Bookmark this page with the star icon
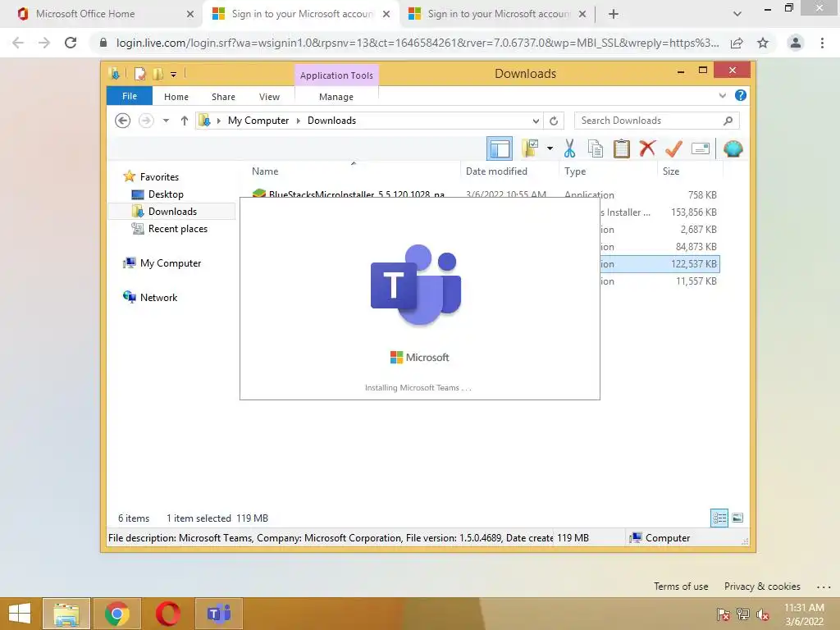Screen dimensions: 840x630 [763, 43]
